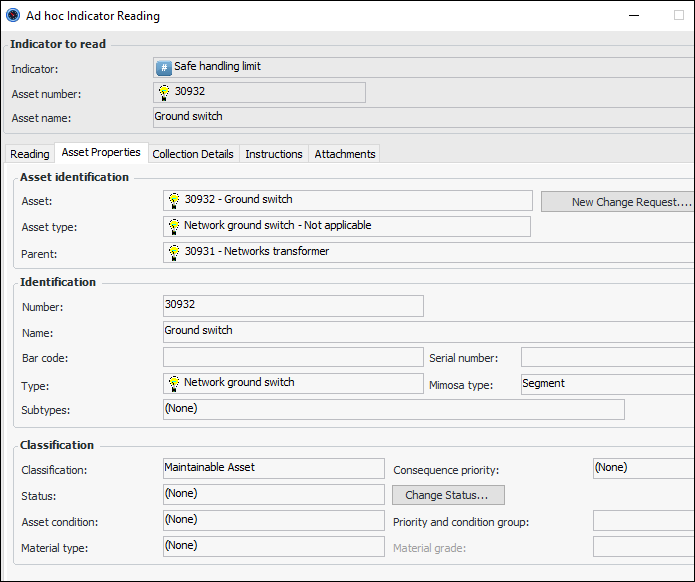The width and height of the screenshot is (695, 582).
Task: Click the Classification field Maintainable Asset
Action: pyautogui.click(x=273, y=468)
